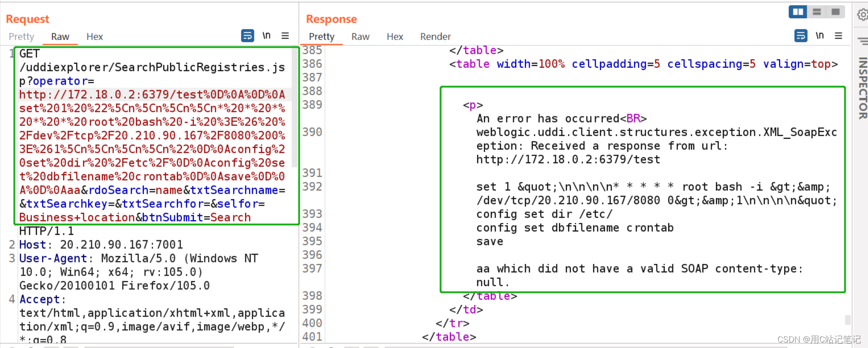The width and height of the screenshot is (868, 348).
Task: Select the Response Raw tab
Action: pyautogui.click(x=360, y=36)
